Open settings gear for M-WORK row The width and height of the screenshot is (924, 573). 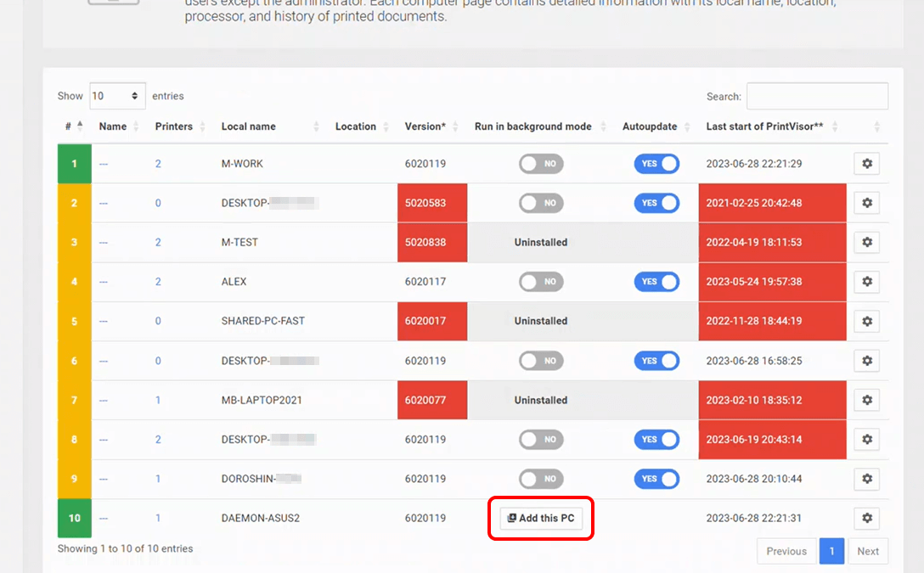[x=866, y=164]
